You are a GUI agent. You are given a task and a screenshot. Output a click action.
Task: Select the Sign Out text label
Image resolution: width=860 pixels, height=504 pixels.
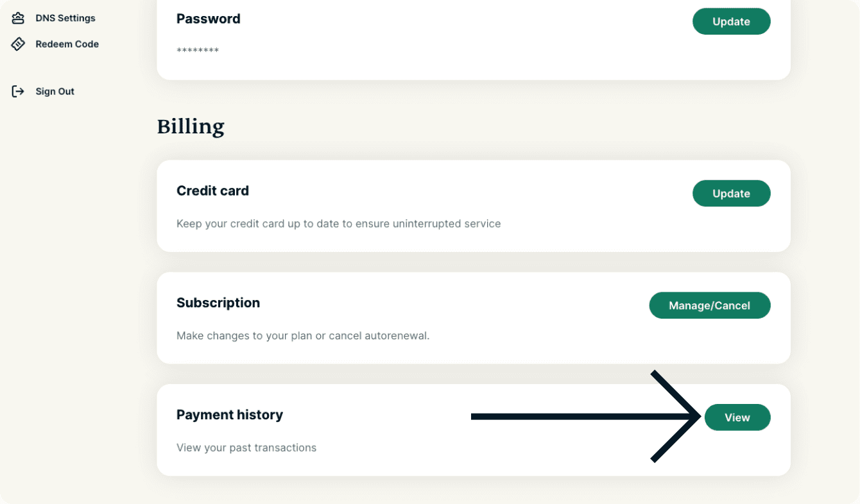(55, 92)
